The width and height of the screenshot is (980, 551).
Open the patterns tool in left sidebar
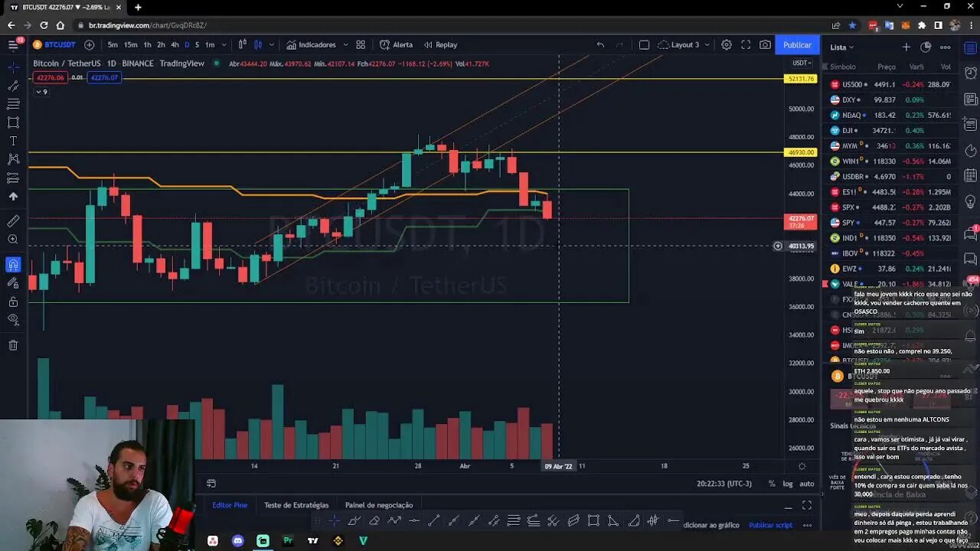click(13, 159)
